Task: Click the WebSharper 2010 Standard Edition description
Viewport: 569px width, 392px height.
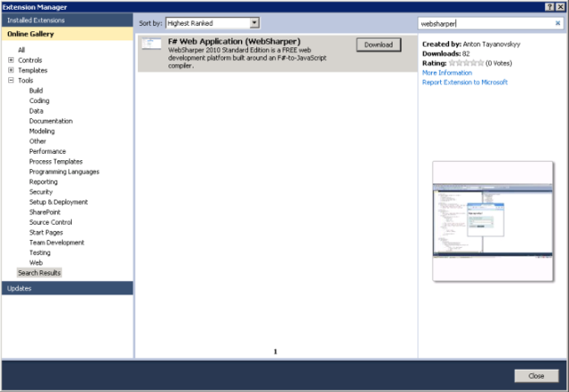Action: [x=247, y=58]
